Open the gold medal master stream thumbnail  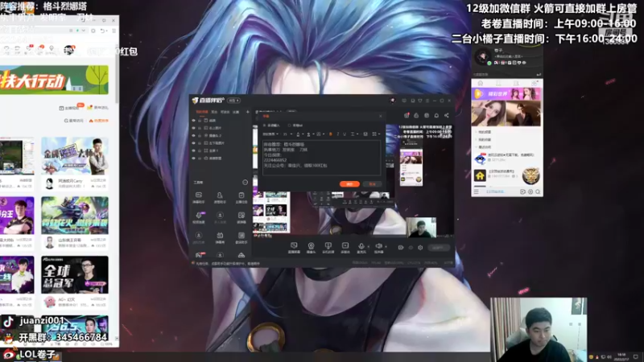(x=75, y=156)
